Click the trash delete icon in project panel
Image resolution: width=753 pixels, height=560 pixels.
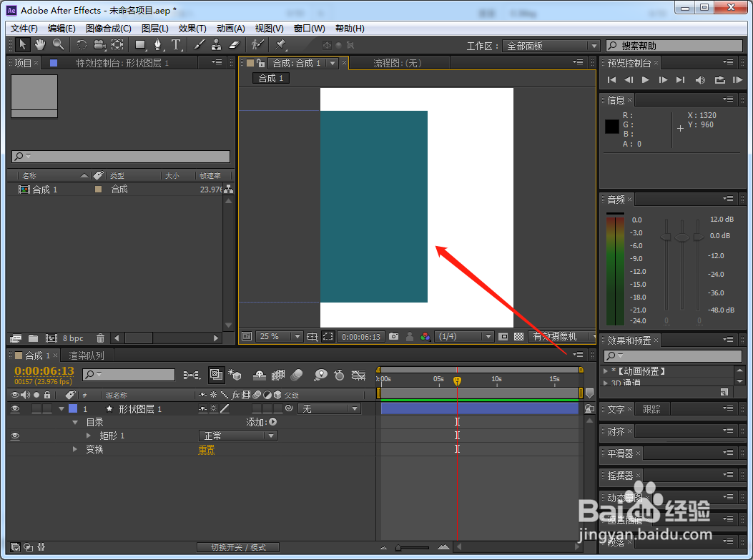[100, 338]
